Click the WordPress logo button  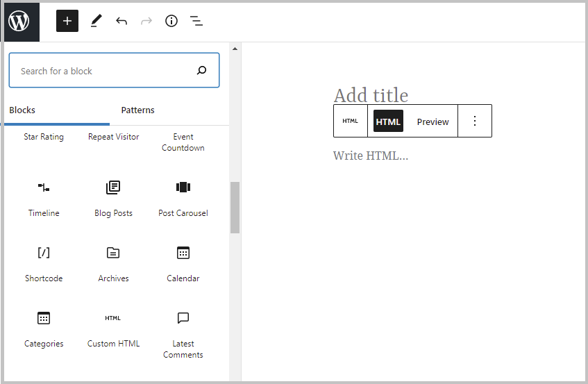coord(20,22)
